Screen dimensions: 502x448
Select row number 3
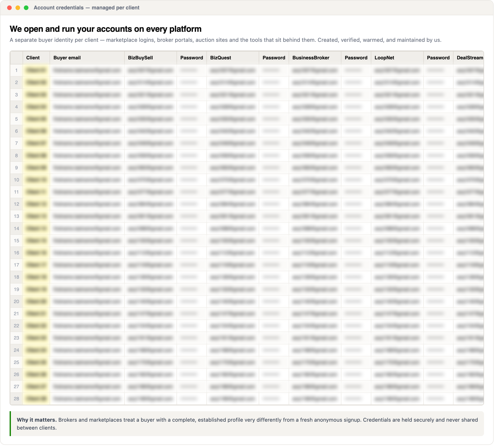click(17, 95)
